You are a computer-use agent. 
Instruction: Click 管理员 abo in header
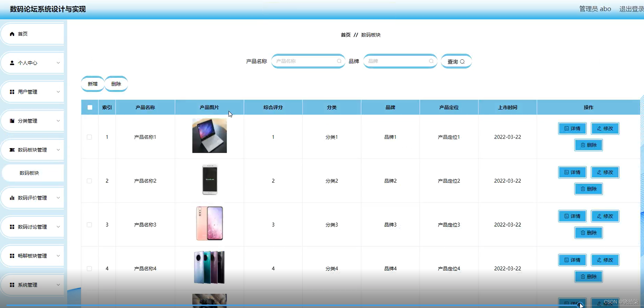tap(595, 9)
